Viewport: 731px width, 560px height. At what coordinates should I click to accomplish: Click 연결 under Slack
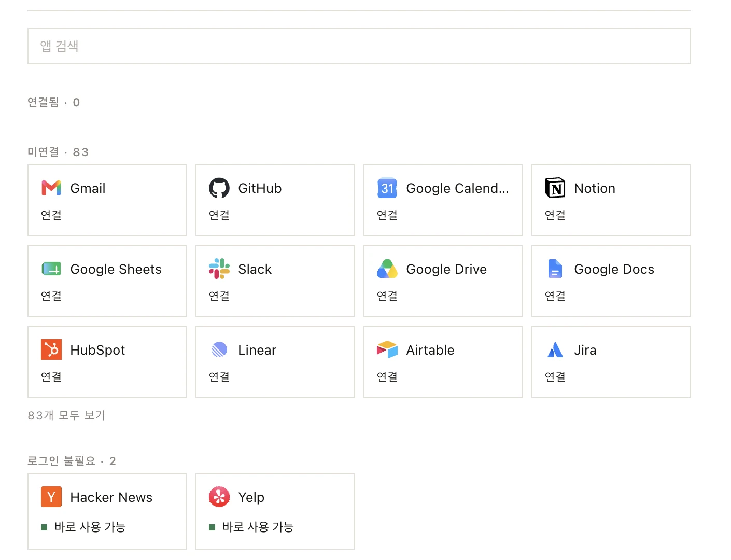click(219, 296)
